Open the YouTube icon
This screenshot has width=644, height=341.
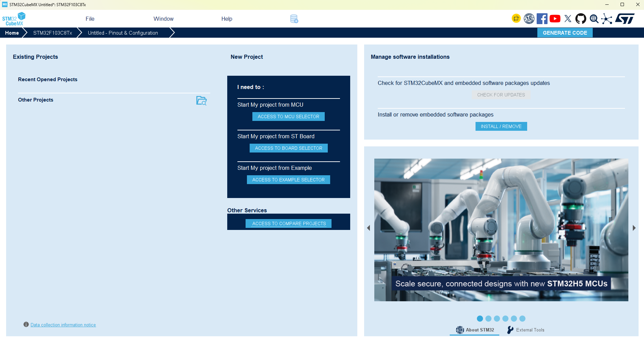point(555,19)
